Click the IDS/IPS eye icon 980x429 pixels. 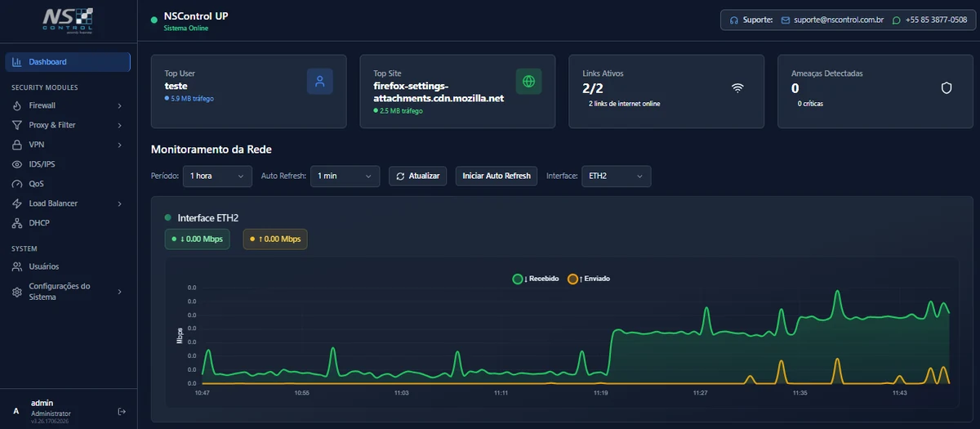pos(17,164)
